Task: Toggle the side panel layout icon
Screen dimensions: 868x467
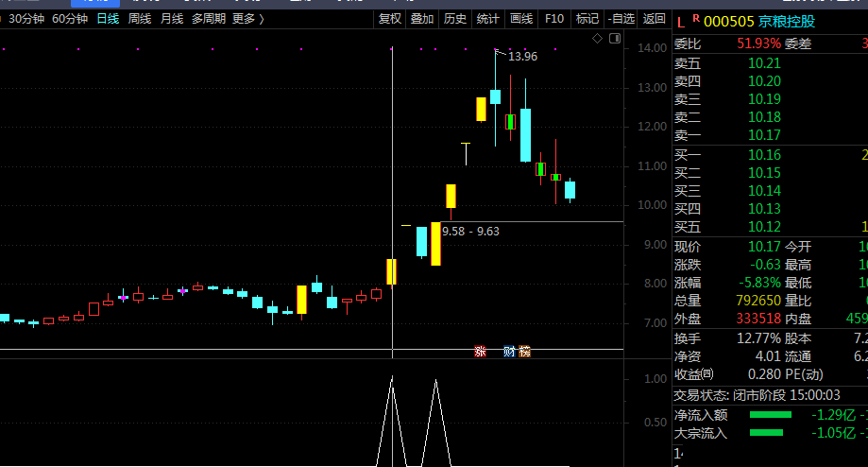Action: 615,38
